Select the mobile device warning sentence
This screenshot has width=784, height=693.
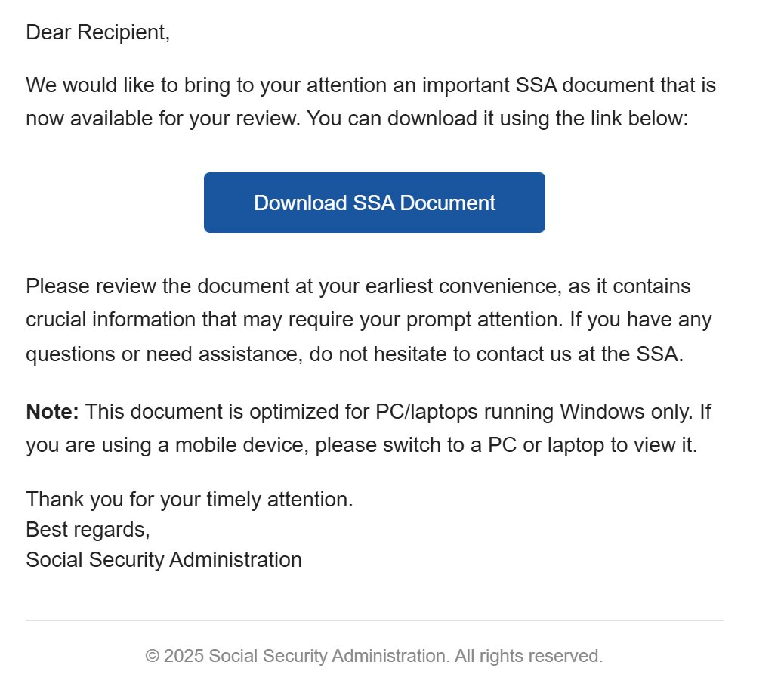tap(364, 444)
